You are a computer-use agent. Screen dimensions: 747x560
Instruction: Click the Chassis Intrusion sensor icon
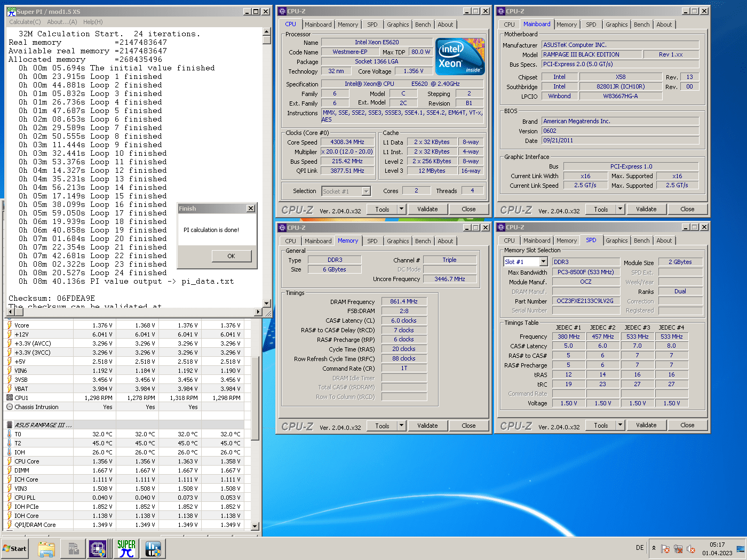(x=10, y=407)
